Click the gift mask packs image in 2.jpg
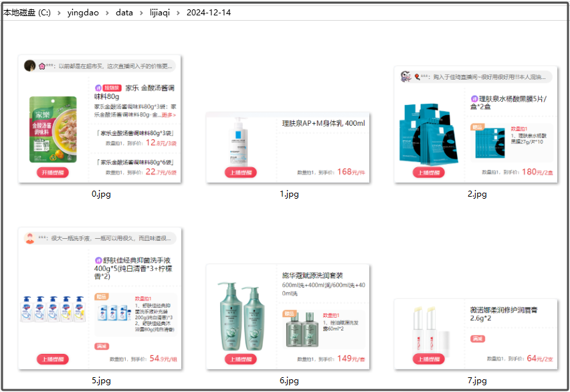The width and height of the screenshot is (570, 392). [x=490, y=142]
